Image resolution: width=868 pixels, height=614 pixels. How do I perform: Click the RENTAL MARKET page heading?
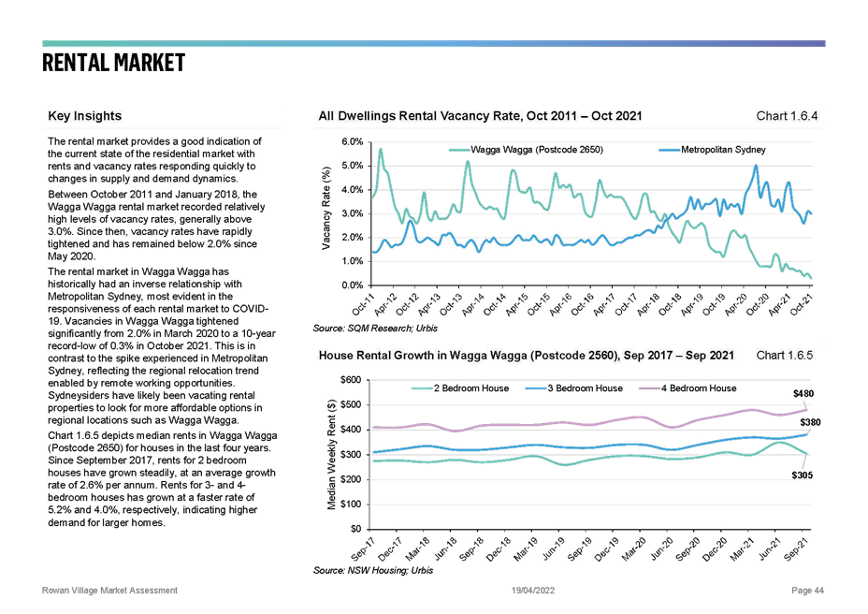click(113, 63)
